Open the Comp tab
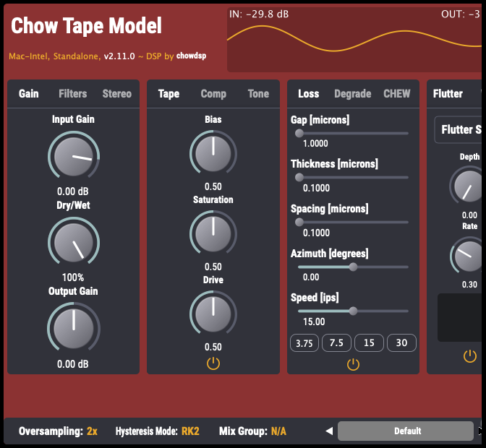 click(x=213, y=93)
